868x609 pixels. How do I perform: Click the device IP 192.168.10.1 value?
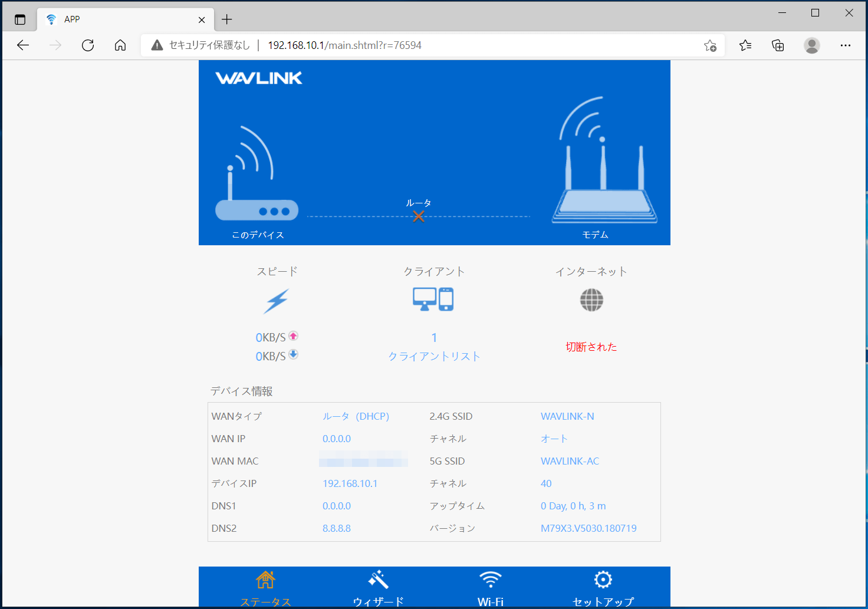pyautogui.click(x=350, y=483)
